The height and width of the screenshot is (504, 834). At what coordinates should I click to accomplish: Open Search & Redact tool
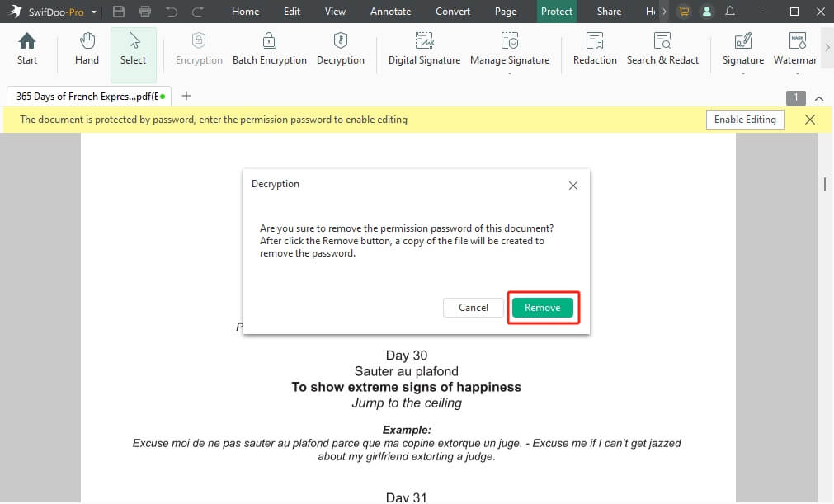click(662, 49)
